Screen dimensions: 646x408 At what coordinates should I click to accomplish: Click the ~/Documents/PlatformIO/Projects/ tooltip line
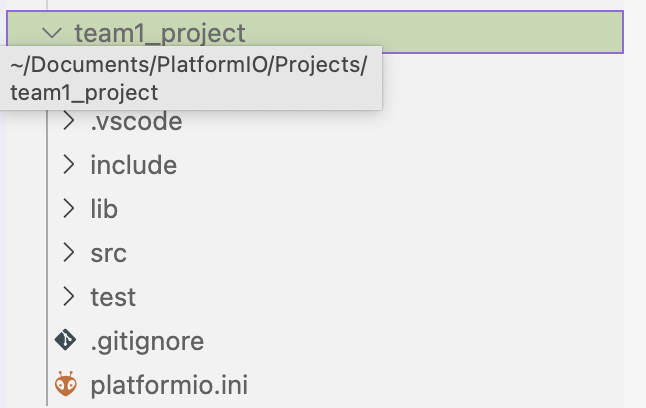pos(189,65)
